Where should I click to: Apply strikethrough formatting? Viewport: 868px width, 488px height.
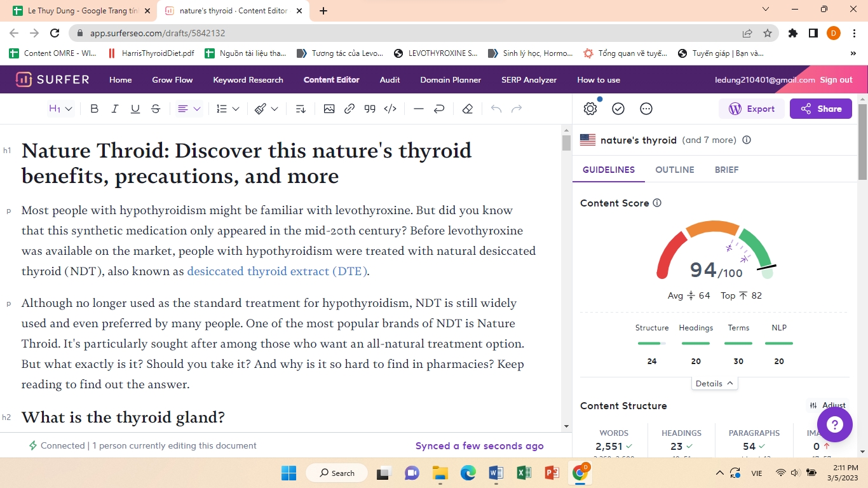point(156,109)
